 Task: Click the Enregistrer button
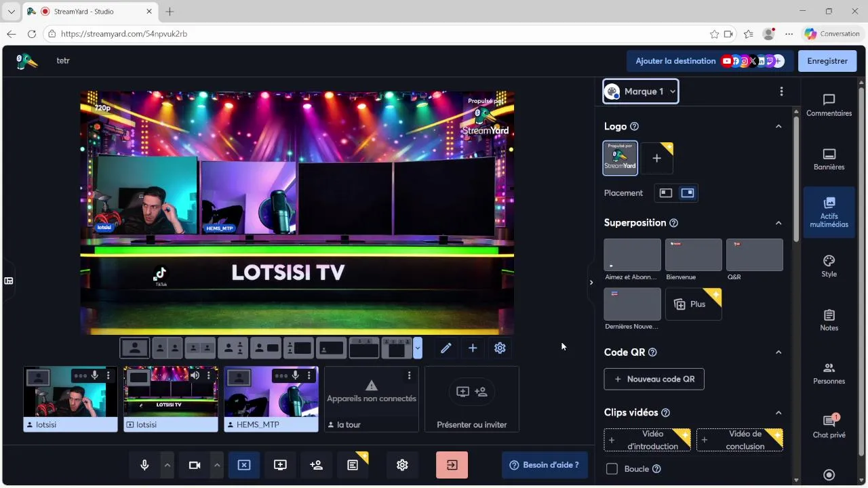pyautogui.click(x=827, y=61)
